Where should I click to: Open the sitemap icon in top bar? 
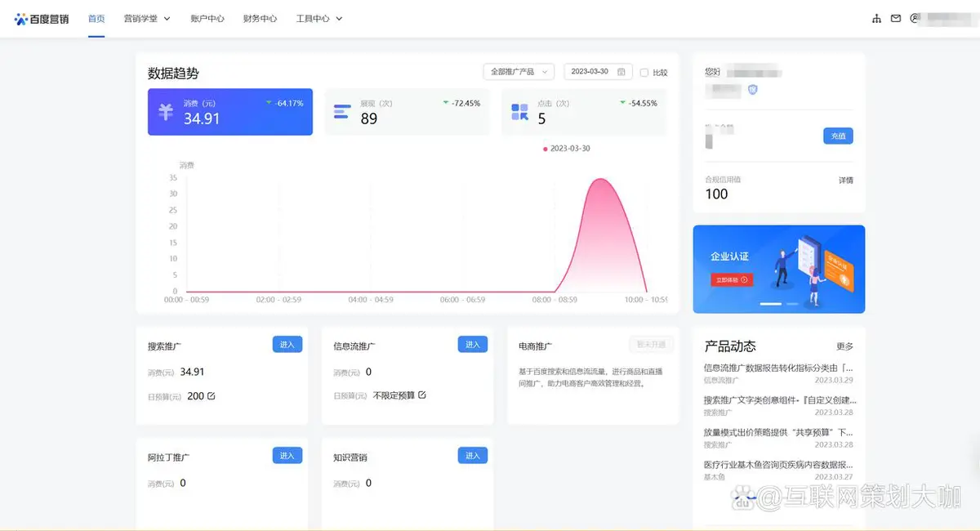[876, 18]
